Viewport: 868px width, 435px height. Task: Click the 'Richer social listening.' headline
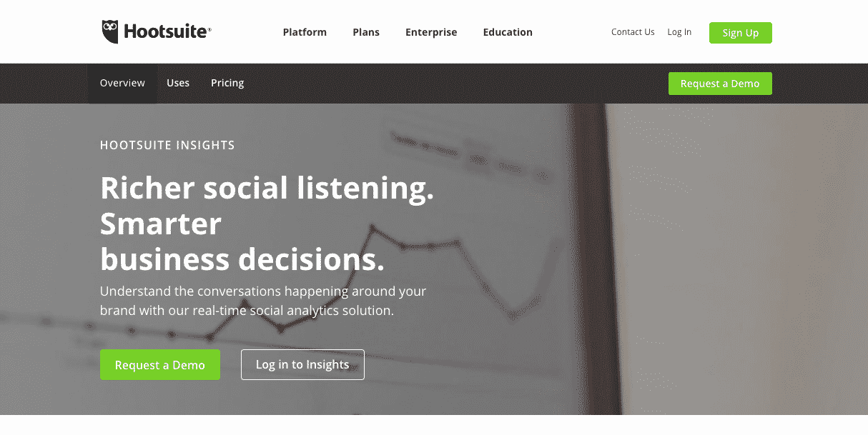click(x=267, y=188)
